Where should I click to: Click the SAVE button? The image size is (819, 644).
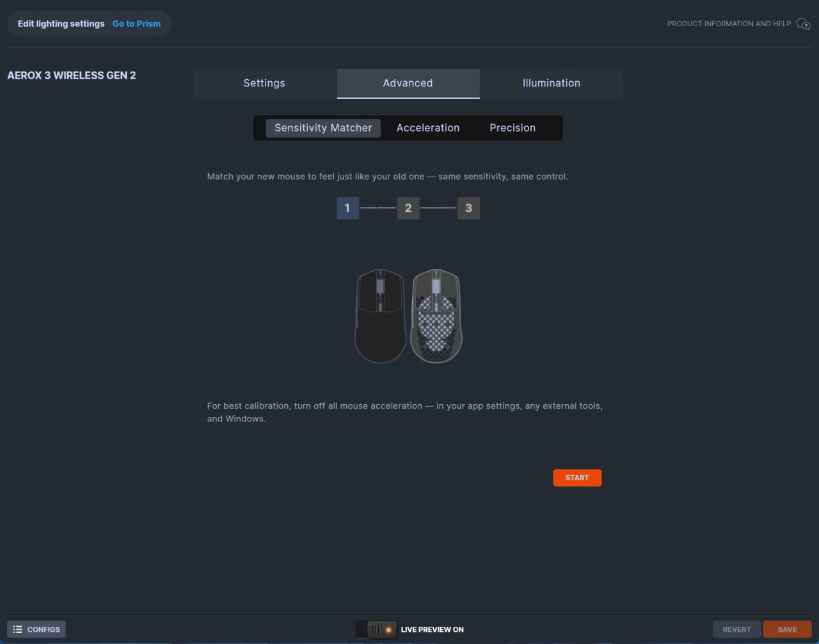pyautogui.click(x=788, y=629)
